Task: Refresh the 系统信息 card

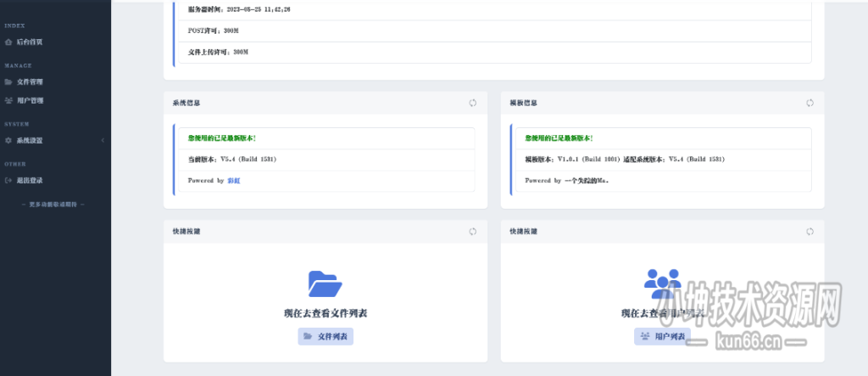Action: (x=473, y=103)
